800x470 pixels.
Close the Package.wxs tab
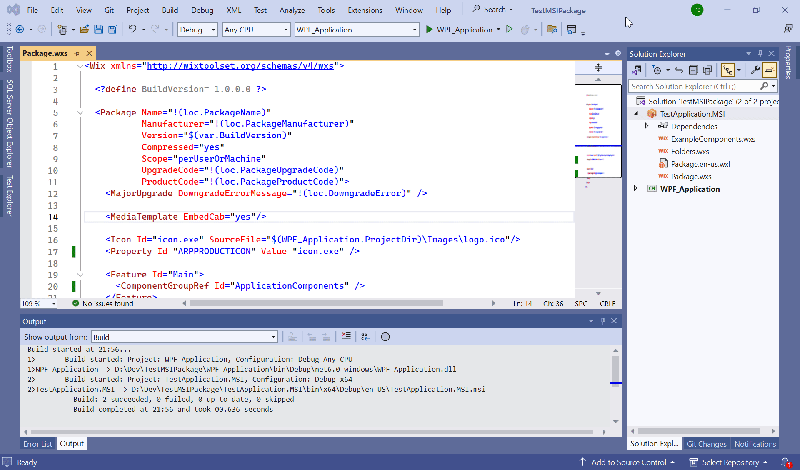click(x=89, y=53)
